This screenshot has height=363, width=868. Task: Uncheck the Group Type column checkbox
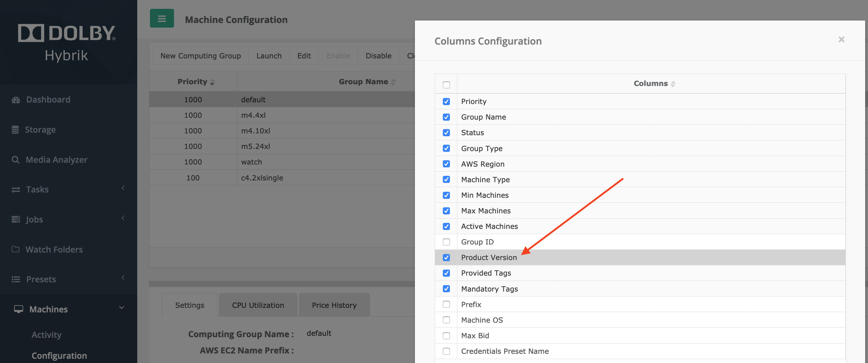pyautogui.click(x=446, y=148)
